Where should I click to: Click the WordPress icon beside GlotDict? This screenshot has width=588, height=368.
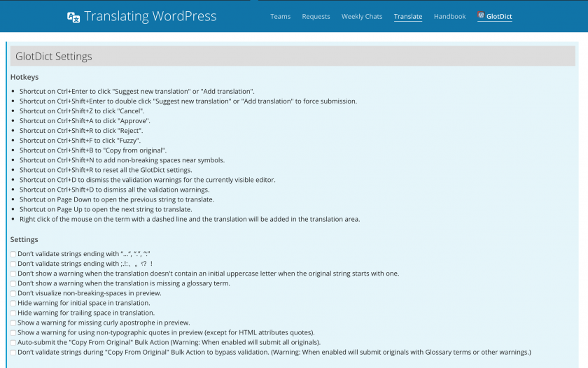[x=481, y=15]
